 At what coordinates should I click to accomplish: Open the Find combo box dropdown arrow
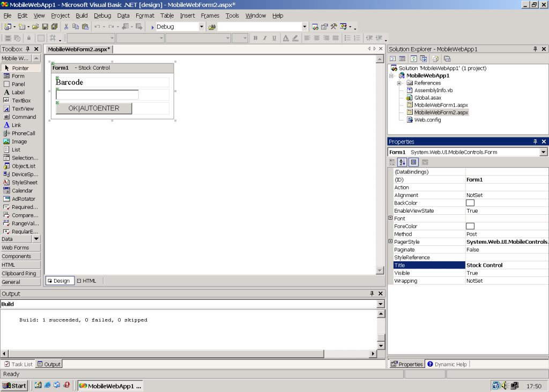pyautogui.click(x=305, y=27)
